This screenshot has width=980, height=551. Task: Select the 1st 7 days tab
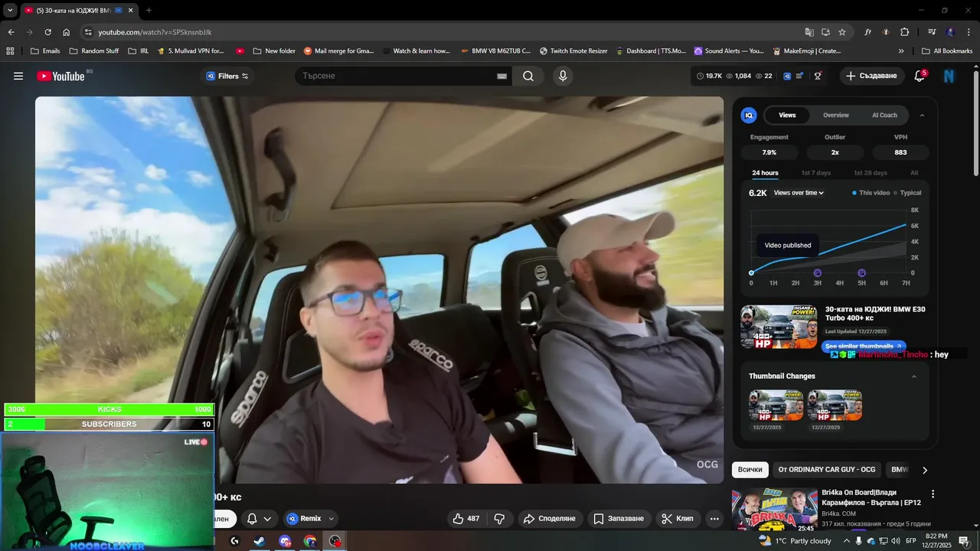point(815,173)
